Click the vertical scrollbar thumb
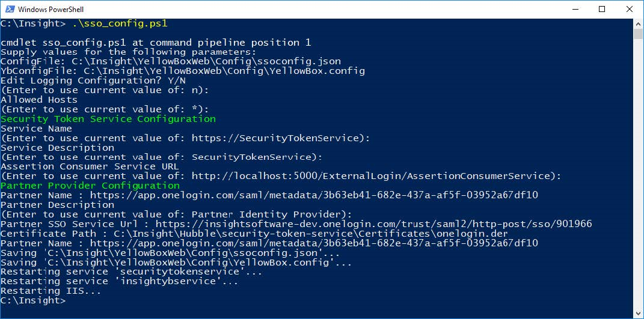The height and width of the screenshot is (319, 644). [x=638, y=34]
